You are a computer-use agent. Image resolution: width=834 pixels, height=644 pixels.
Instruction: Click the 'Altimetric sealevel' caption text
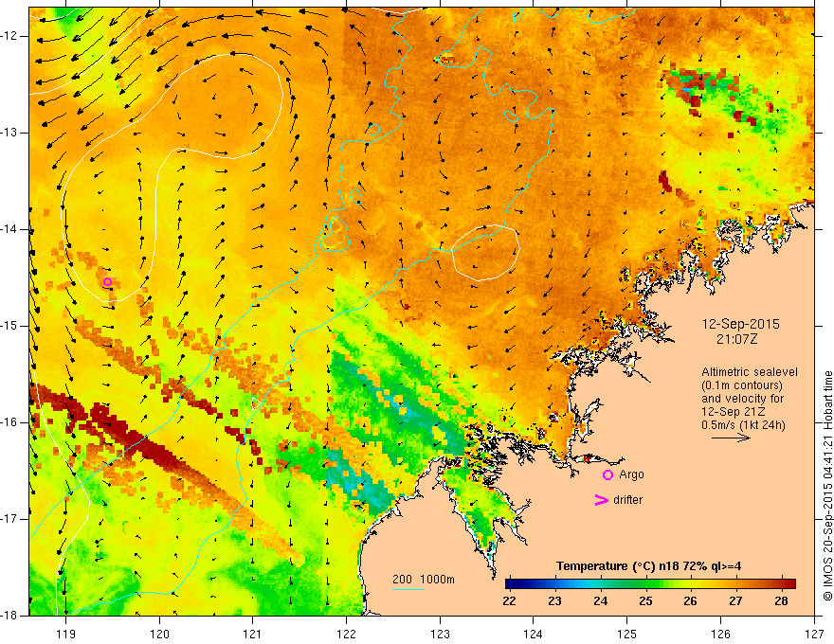pos(750,372)
